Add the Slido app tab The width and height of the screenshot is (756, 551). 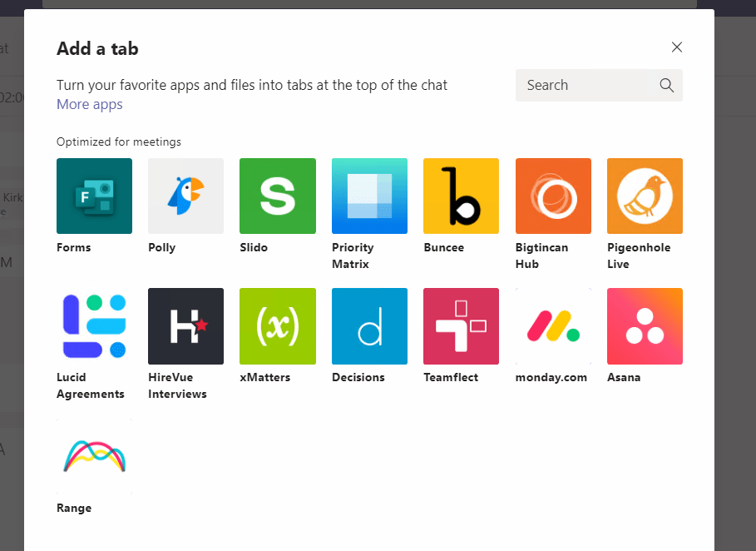(x=277, y=196)
